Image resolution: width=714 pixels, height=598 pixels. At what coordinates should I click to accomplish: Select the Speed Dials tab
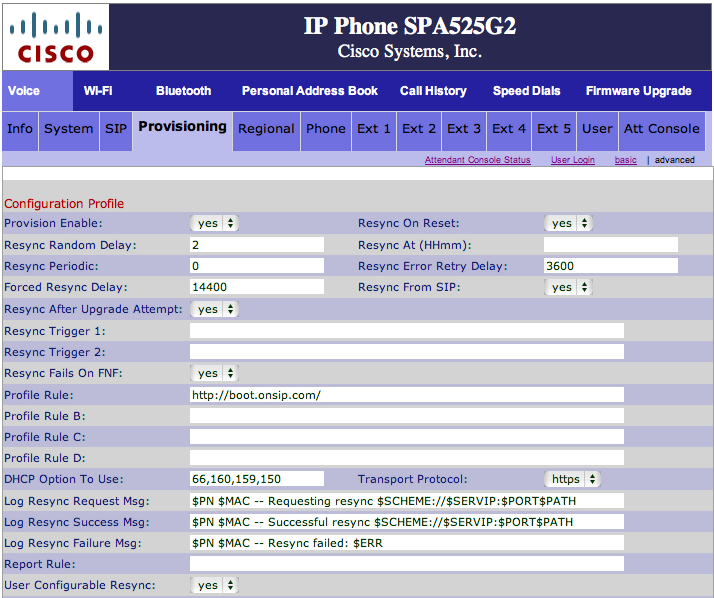tap(526, 91)
